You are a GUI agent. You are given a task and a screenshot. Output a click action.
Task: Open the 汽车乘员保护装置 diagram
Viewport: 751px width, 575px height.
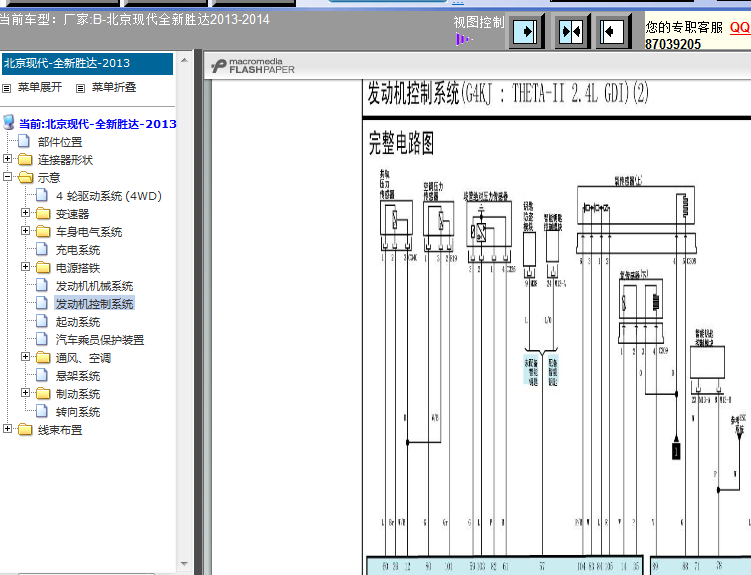pyautogui.click(x=100, y=340)
